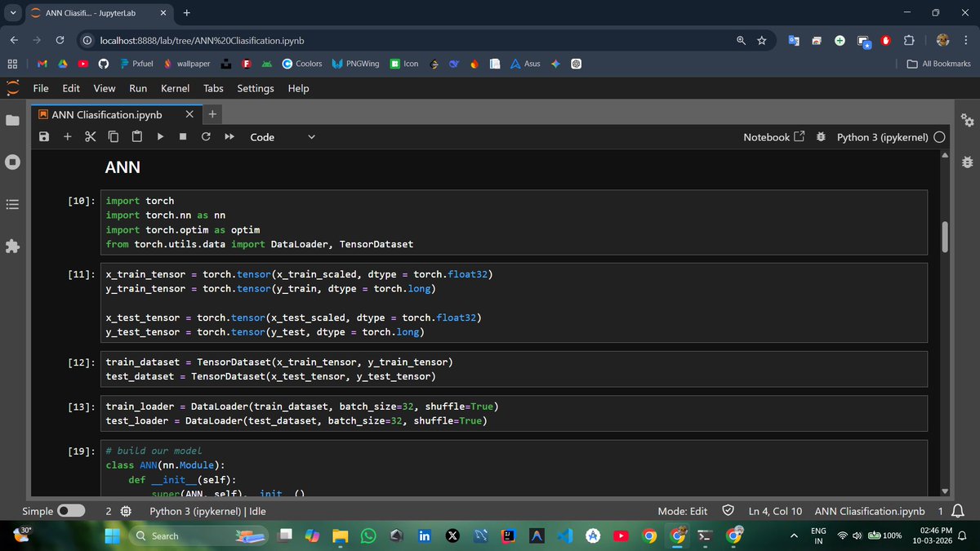
Task: Cut the selected cell with the scissors icon
Action: pos(91,137)
